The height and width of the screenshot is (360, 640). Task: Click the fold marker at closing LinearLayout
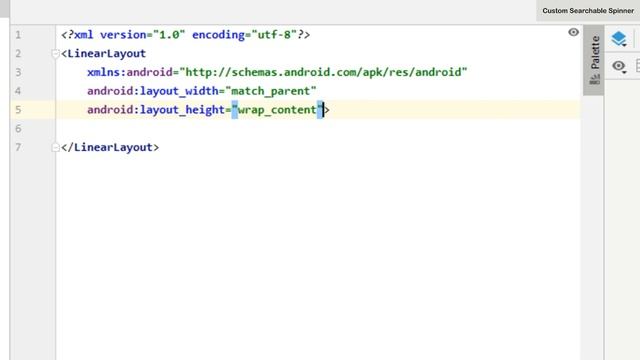point(56,147)
